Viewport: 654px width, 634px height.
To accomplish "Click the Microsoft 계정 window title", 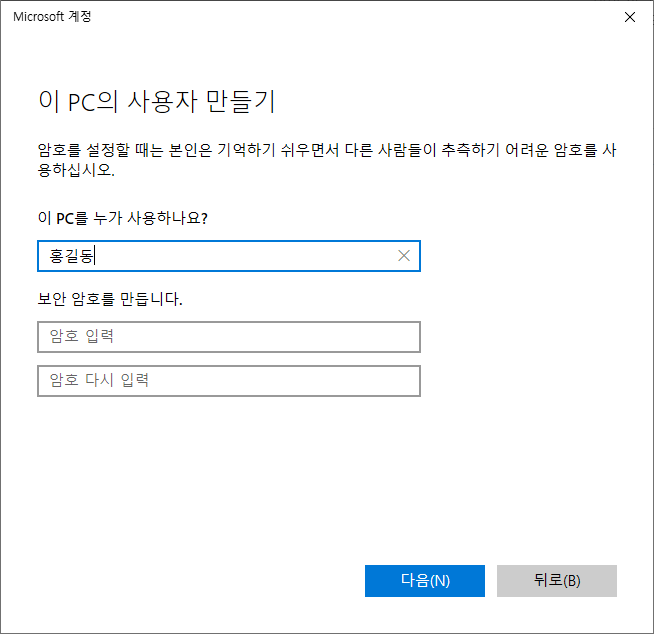I will click(x=52, y=17).
